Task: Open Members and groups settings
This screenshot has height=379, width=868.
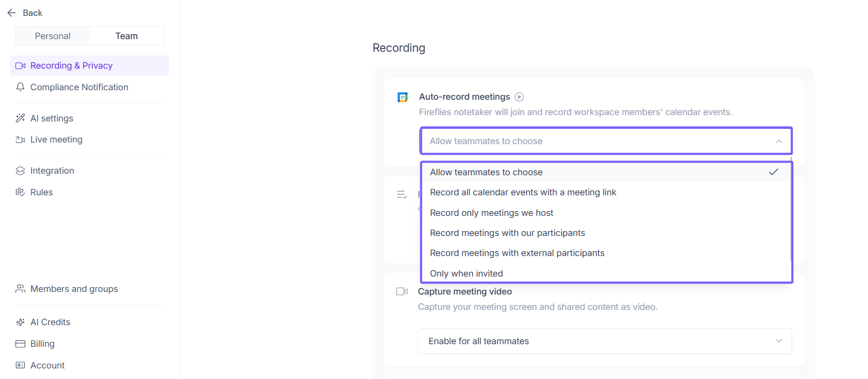Action: pos(74,289)
